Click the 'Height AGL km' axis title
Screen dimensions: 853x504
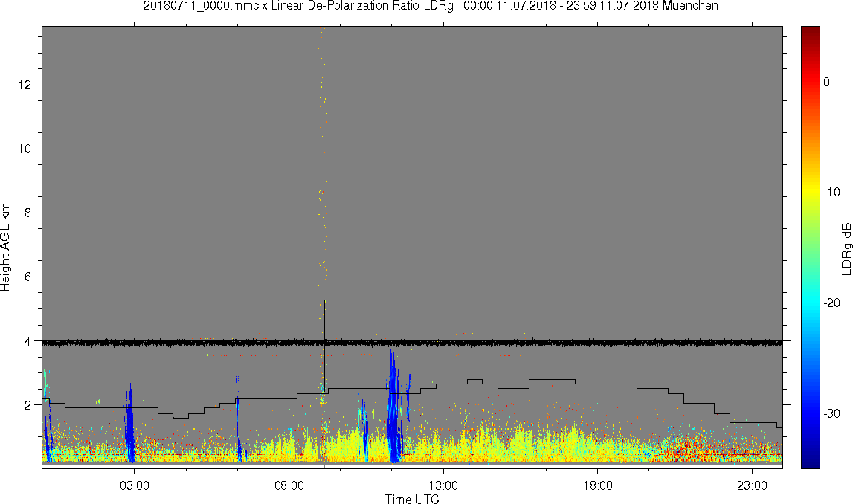click(x=5, y=248)
